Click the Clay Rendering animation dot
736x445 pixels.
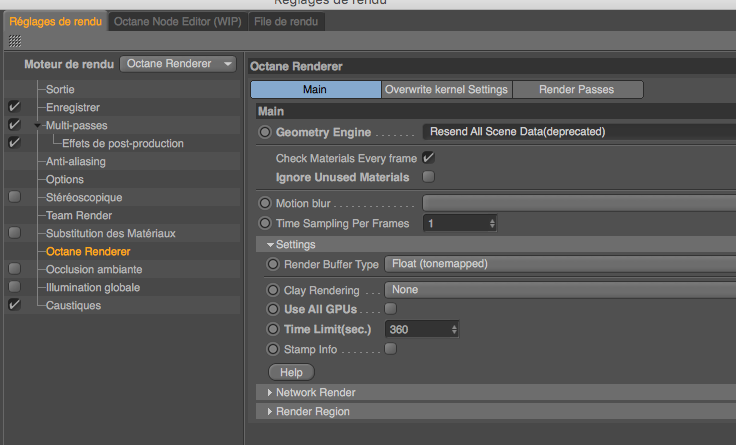point(274,290)
